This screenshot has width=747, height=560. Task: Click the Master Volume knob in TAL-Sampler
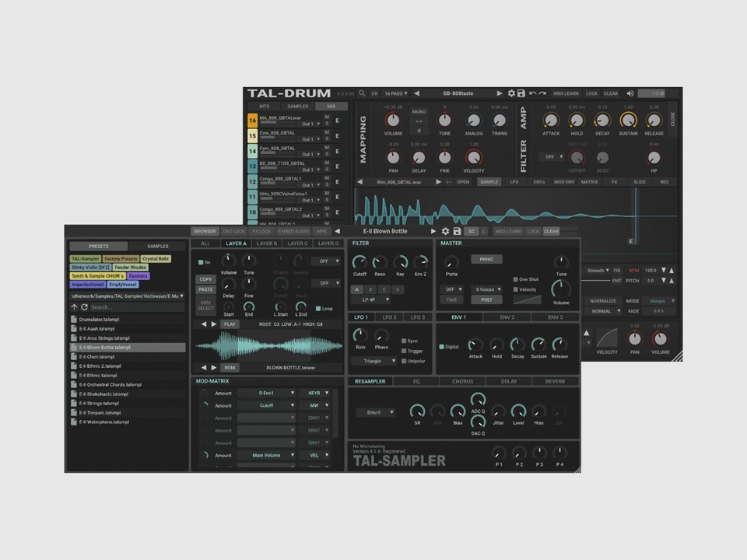[x=561, y=289]
